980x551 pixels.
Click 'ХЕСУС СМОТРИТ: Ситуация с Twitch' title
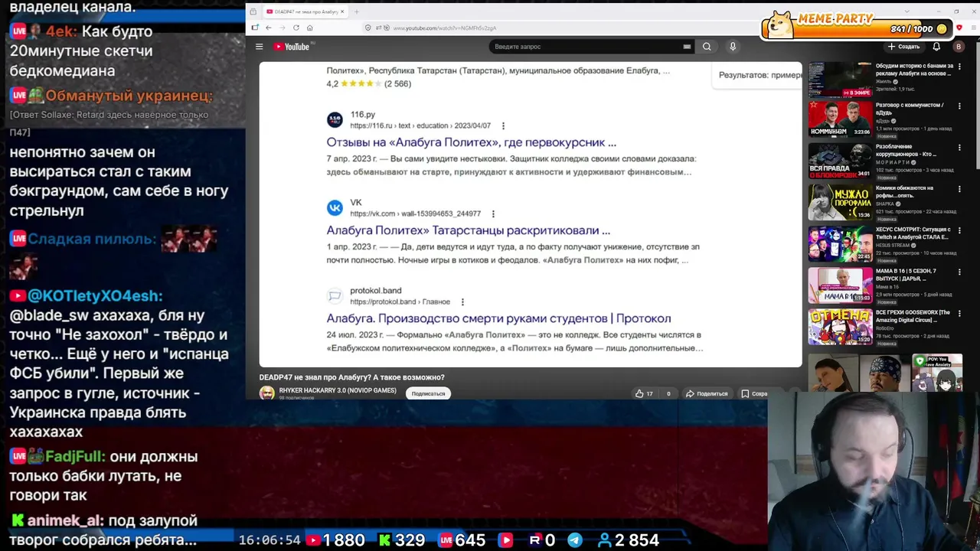[913, 233]
